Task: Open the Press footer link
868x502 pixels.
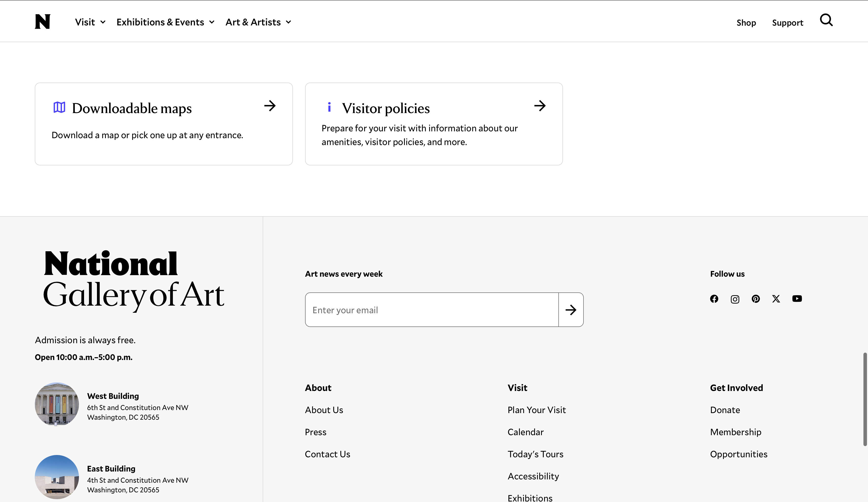Action: [315, 432]
